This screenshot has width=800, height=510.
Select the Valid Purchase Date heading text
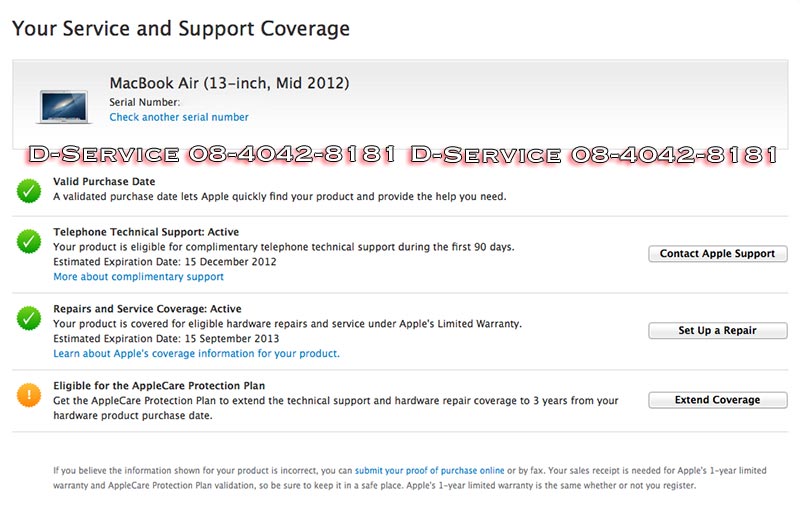point(104,182)
